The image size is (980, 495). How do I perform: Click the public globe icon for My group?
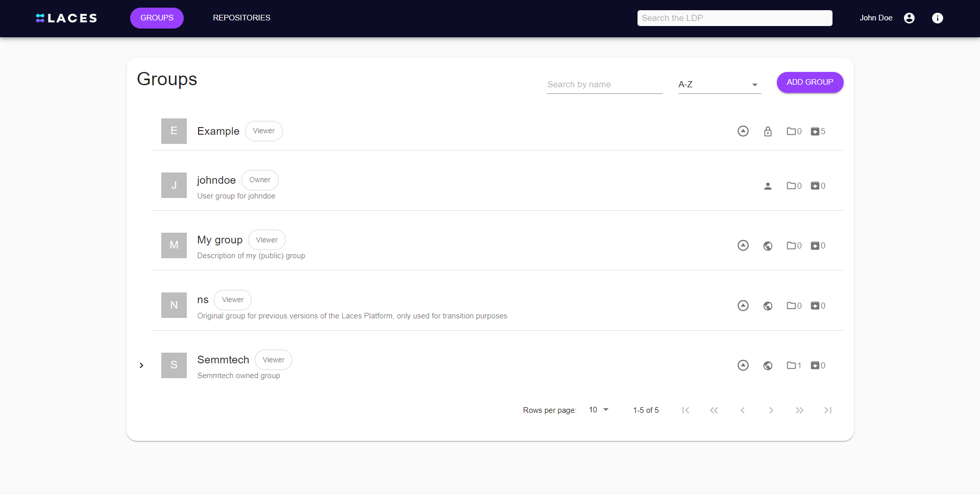click(x=768, y=245)
